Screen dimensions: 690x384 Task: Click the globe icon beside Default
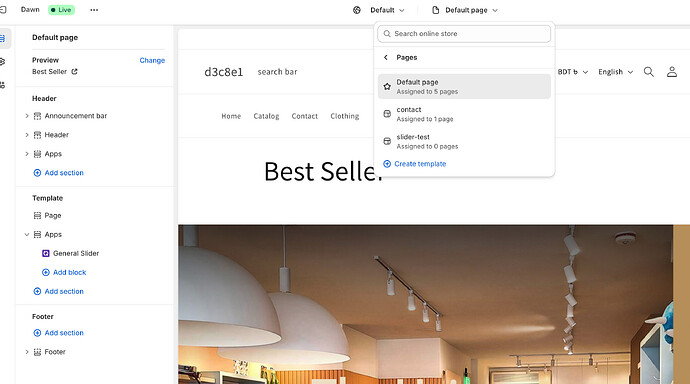pyautogui.click(x=357, y=10)
